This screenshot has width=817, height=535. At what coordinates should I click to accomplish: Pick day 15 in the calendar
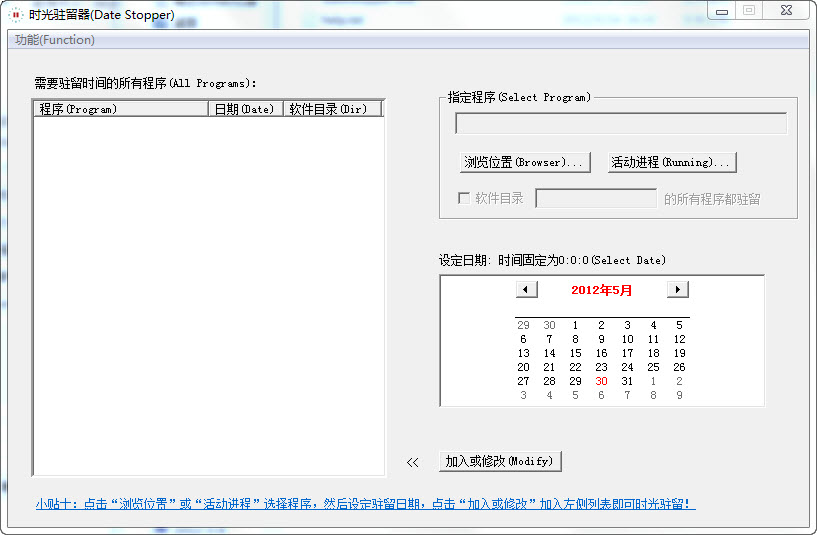[x=575, y=353]
